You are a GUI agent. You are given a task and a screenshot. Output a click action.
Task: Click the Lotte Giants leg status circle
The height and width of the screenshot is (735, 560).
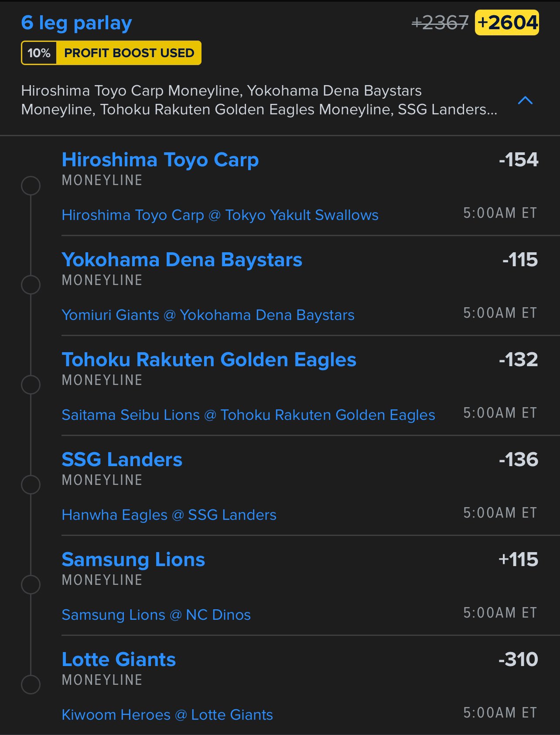(31, 684)
